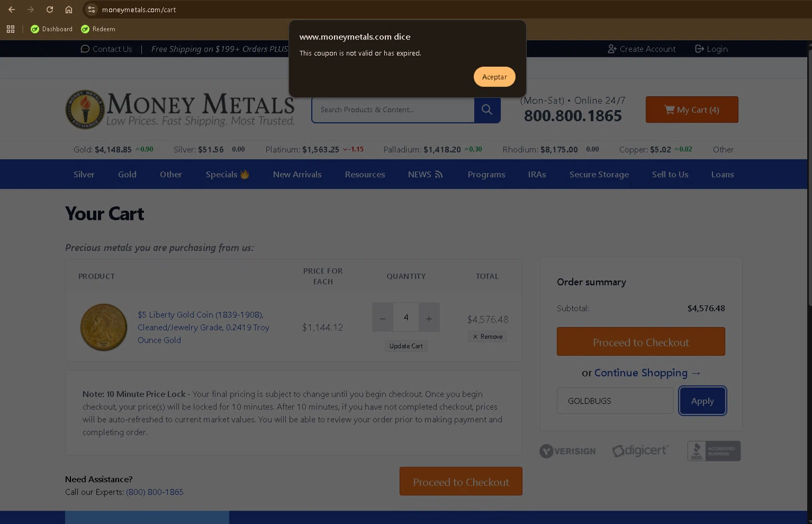
Task: Focus the Search Products & Content field
Action: point(393,110)
